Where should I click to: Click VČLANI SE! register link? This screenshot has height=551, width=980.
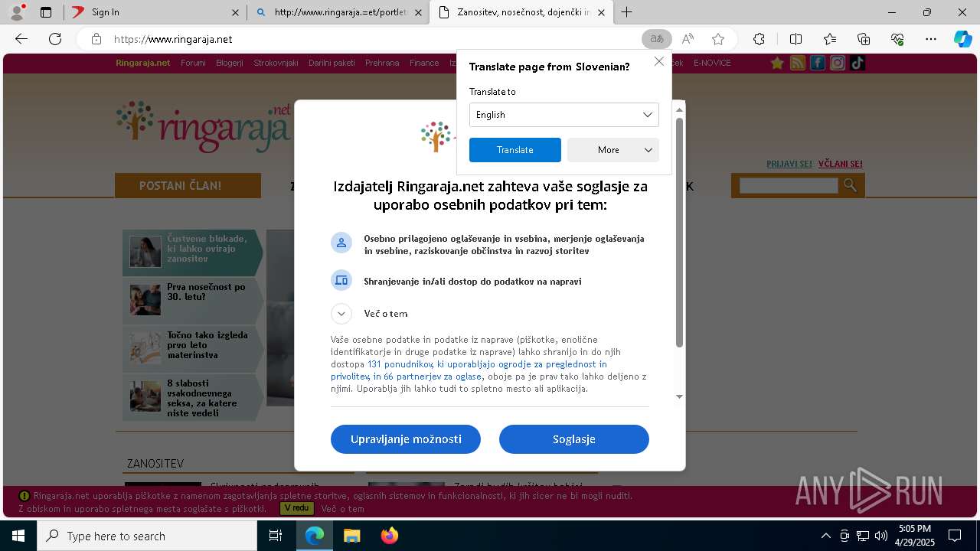(841, 164)
